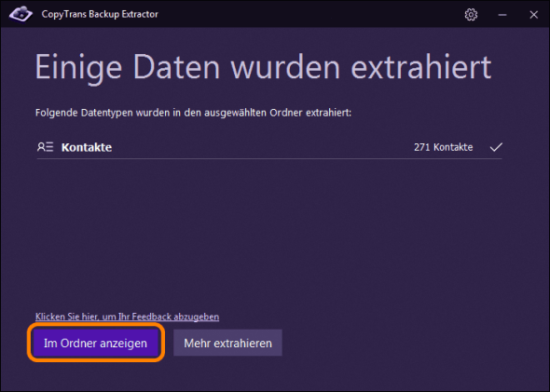Minimize the Backup Extractor window

[x=502, y=15]
